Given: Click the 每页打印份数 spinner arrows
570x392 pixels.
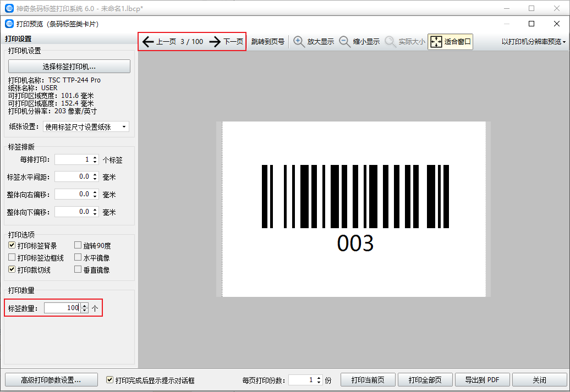Looking at the screenshot, I should pyautogui.click(x=319, y=380).
